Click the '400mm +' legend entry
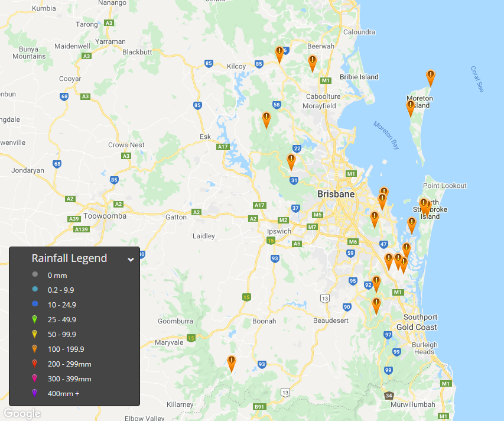The height and width of the screenshot is (421, 504). click(x=63, y=394)
